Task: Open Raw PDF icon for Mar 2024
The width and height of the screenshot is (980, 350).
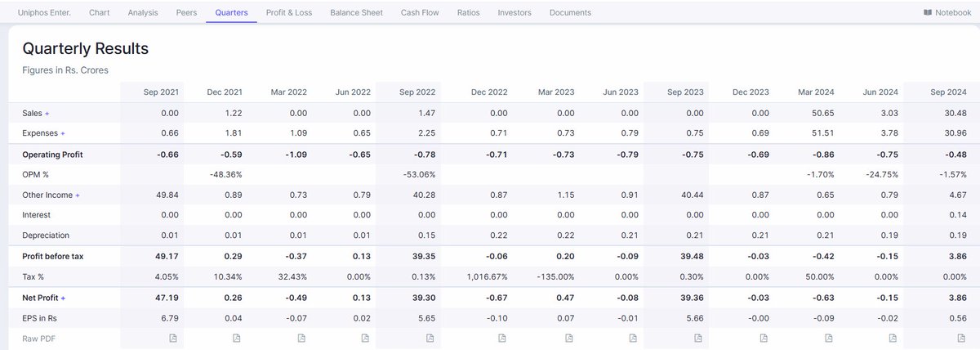Action: pyautogui.click(x=829, y=338)
